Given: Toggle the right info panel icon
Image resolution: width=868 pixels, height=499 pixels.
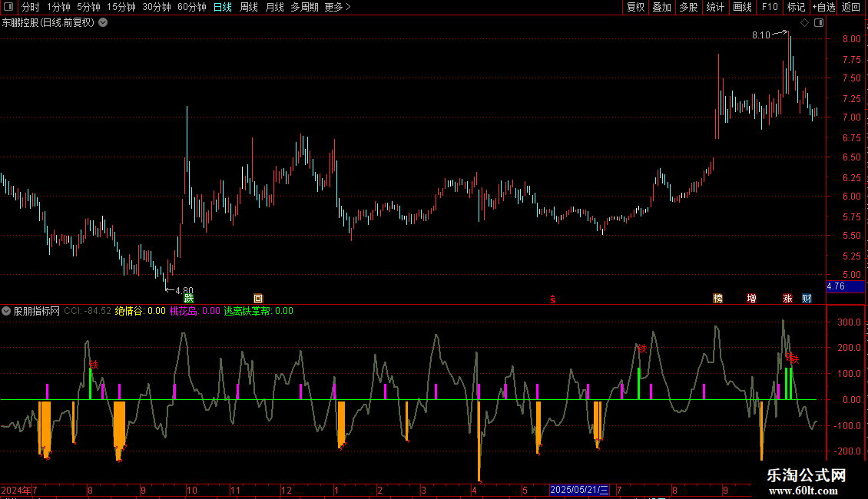Looking at the screenshot, I should tap(819, 23).
